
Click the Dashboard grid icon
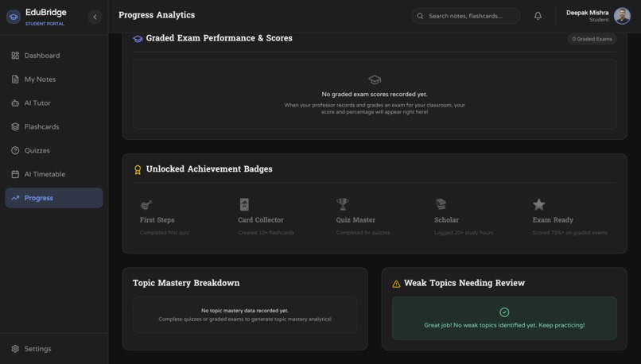[15, 56]
